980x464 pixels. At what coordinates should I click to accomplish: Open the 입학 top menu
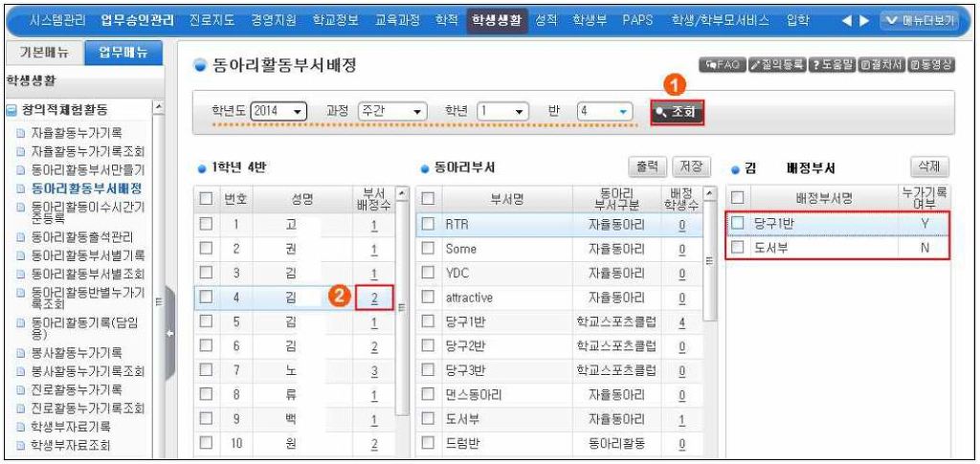(x=797, y=21)
